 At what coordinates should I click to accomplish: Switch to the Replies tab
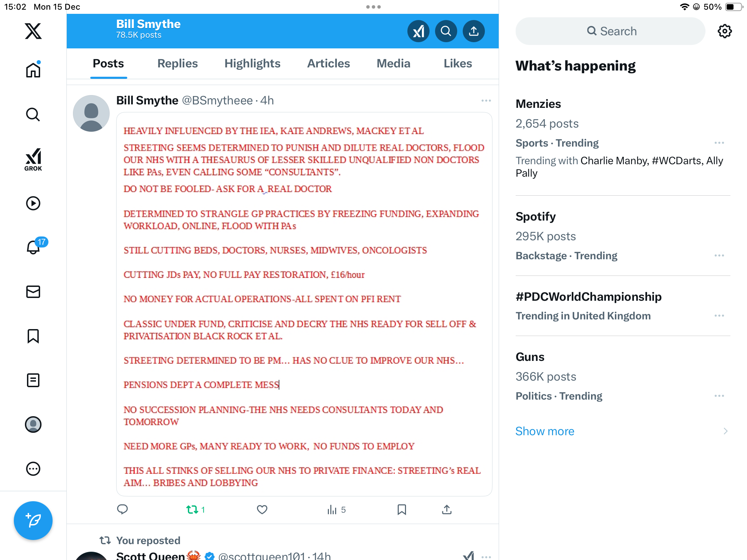177,64
